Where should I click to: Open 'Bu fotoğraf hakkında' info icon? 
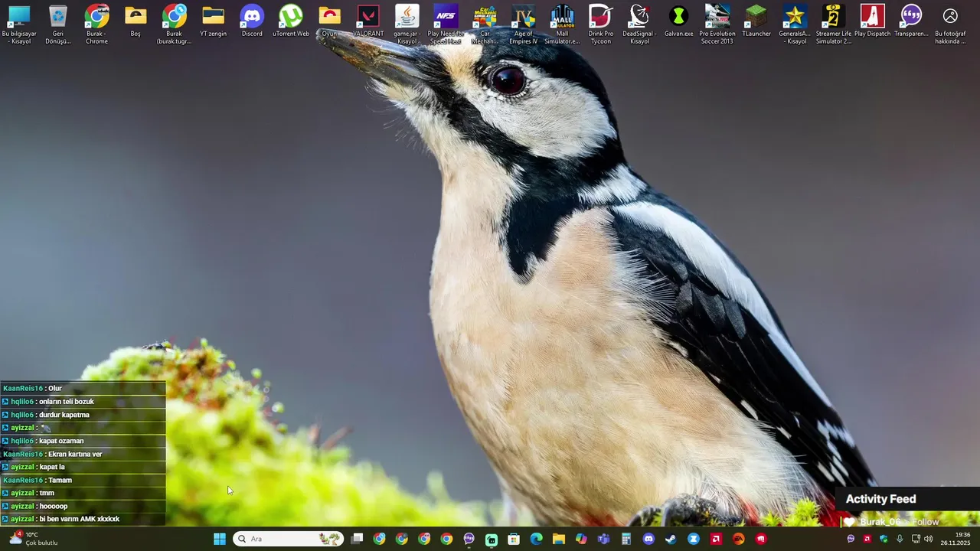tap(950, 24)
